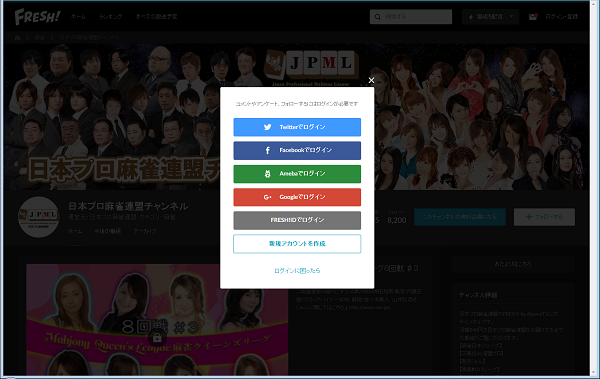The image size is (600, 379).
Task: Open the ranking menu item in the header
Action: point(111,17)
